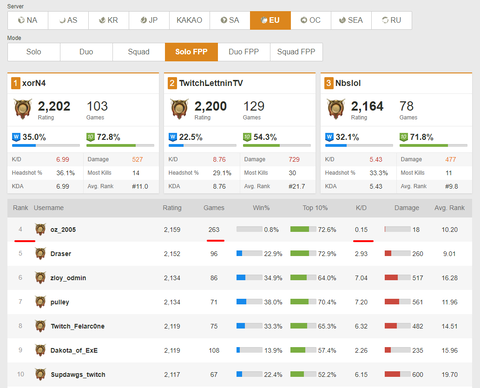This screenshot has height=388, width=480.
Task: Open Dakota_of_ExE profile link
Action: [x=74, y=351]
